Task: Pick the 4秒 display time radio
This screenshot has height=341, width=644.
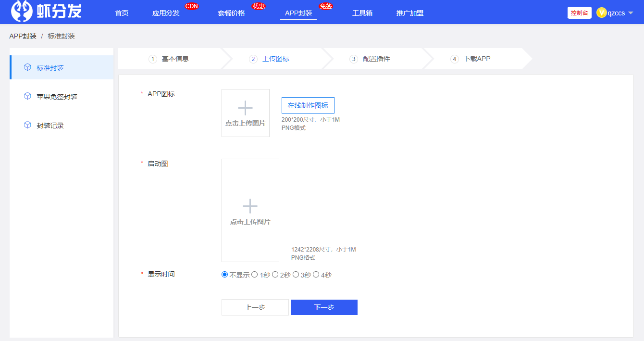Action: 316,275
